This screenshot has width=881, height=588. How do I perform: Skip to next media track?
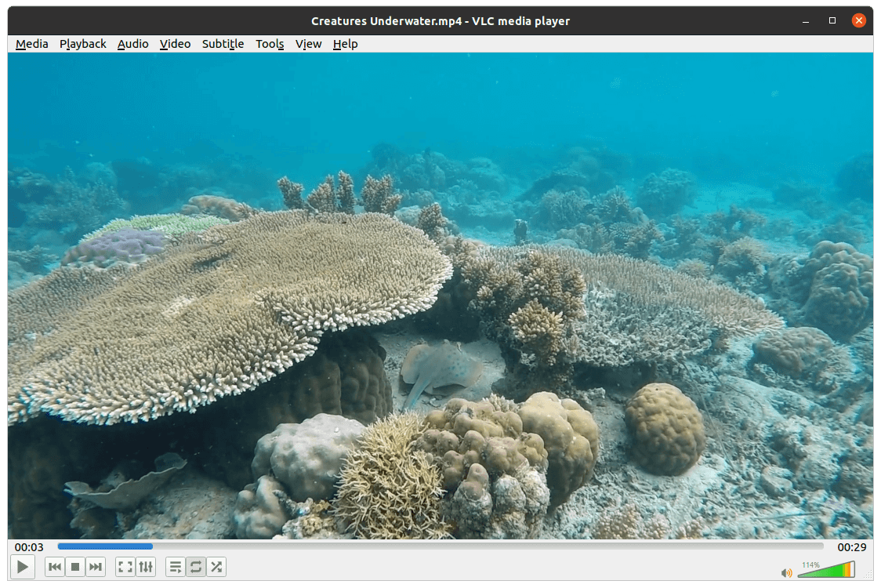(96, 567)
